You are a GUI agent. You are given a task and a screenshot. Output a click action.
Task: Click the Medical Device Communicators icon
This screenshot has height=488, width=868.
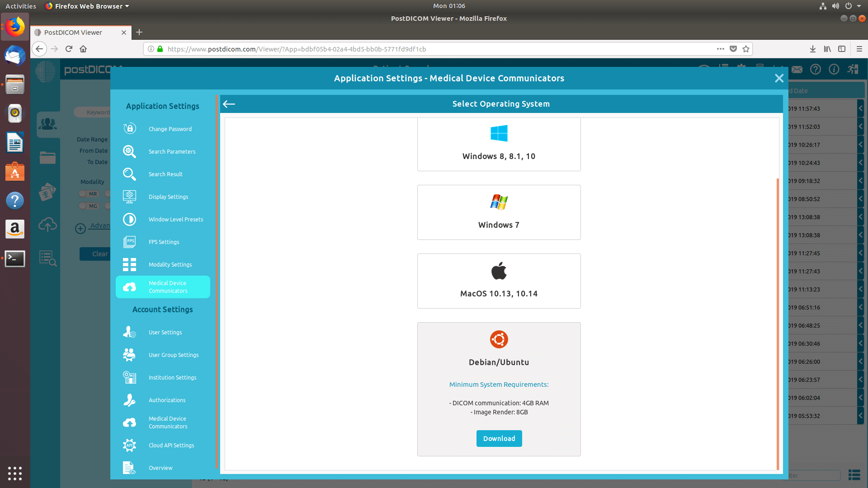coord(129,286)
